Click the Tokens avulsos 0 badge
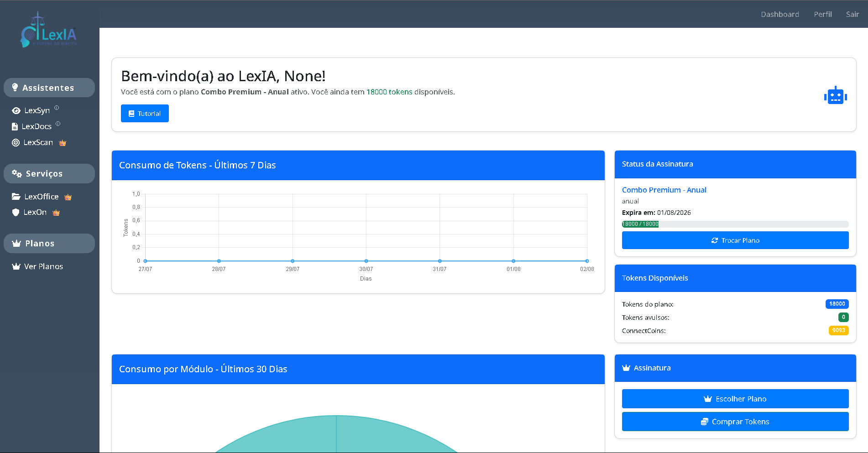868x453 pixels. click(x=843, y=317)
